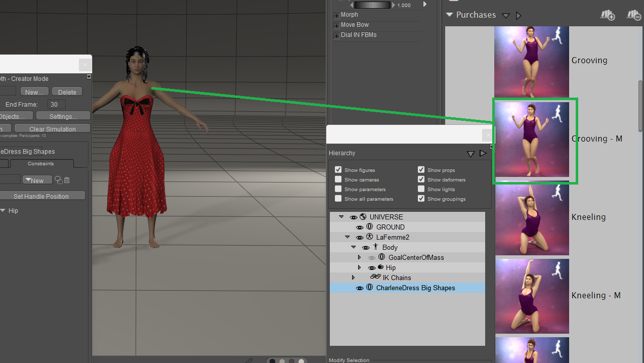
Task: Click the LaFemme2 figure icon in the tree
Action: tap(369, 237)
